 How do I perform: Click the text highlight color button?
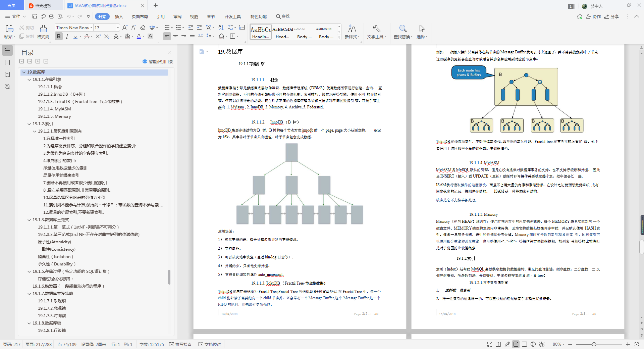[x=127, y=36]
